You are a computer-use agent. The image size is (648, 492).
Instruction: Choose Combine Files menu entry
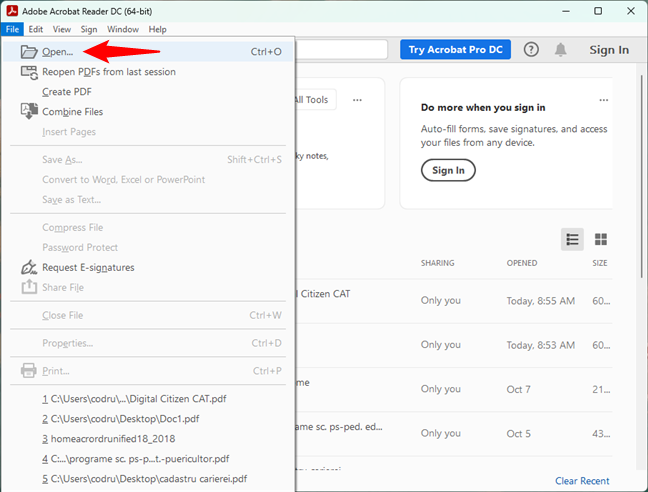148,112
